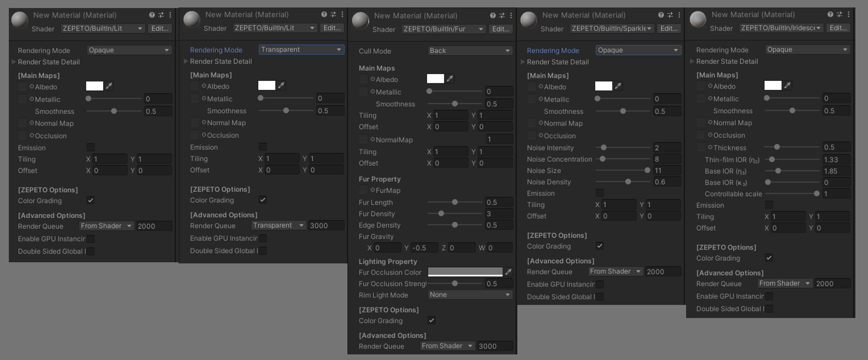Click help icon in Sparkle material header

pos(661,15)
